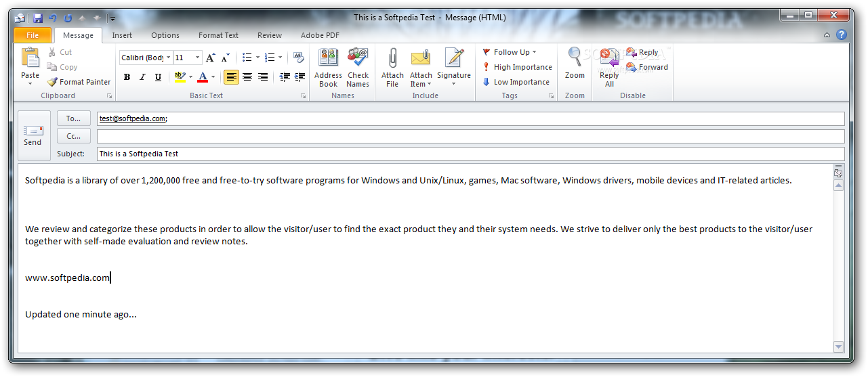Apply numbered list formatting

coord(269,58)
